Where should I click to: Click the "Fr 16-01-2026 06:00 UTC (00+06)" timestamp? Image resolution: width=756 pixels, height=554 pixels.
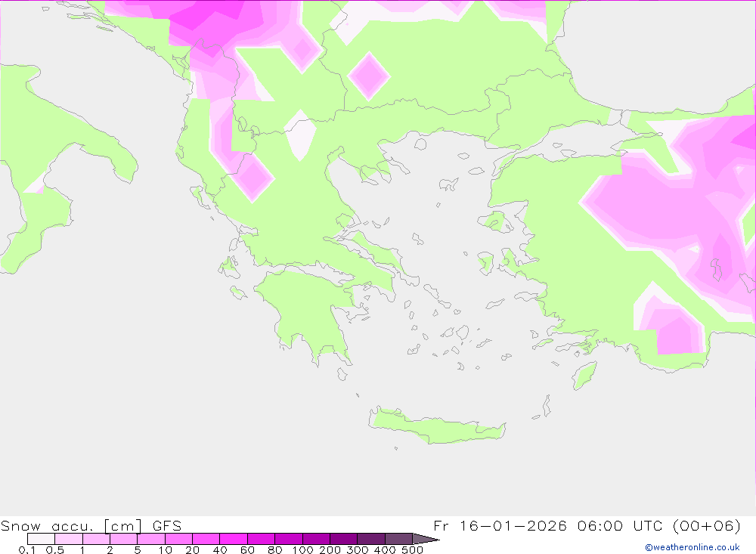pyautogui.click(x=587, y=525)
